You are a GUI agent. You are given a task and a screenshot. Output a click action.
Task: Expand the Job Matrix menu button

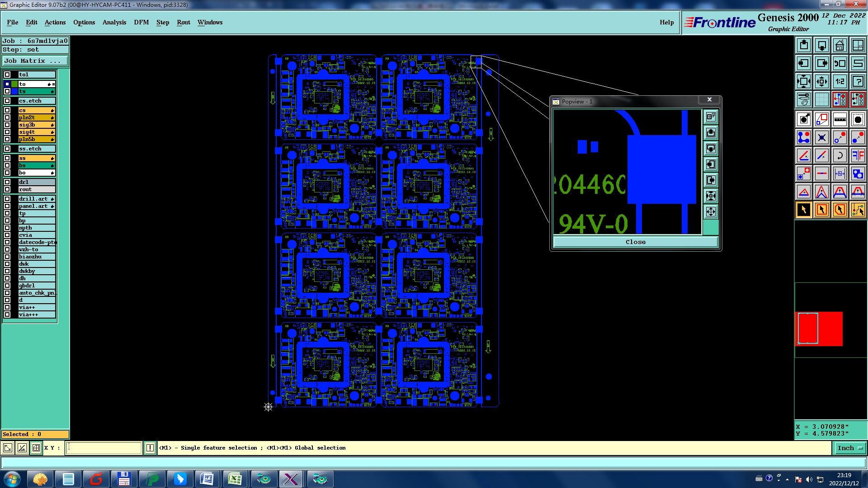[35, 61]
